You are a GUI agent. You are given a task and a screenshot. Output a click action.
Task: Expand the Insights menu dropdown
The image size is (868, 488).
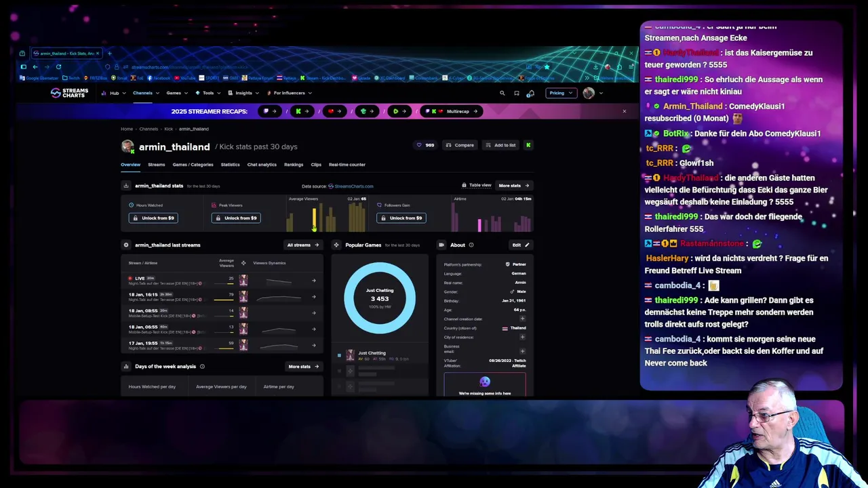243,93
